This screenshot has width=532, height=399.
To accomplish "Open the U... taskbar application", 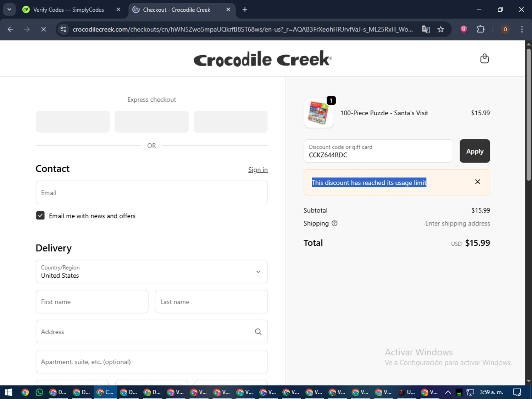I will point(406,392).
